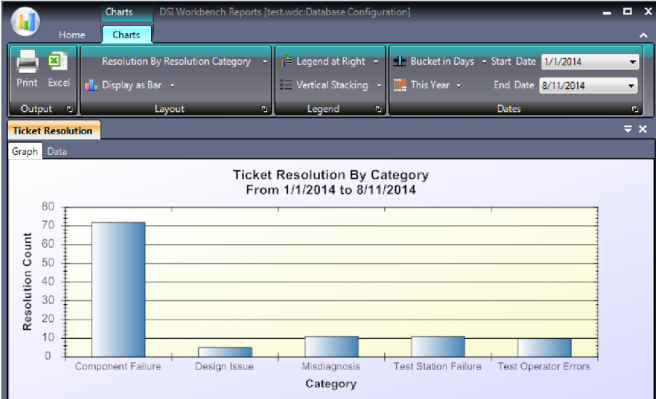Click the Vertical Stacking list icon
The height and width of the screenshot is (399, 656).
(286, 85)
